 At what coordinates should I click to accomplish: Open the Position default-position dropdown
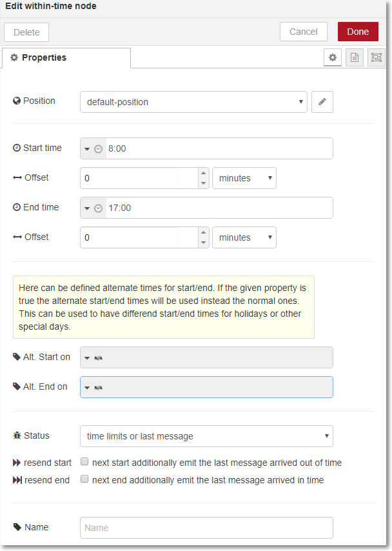193,102
